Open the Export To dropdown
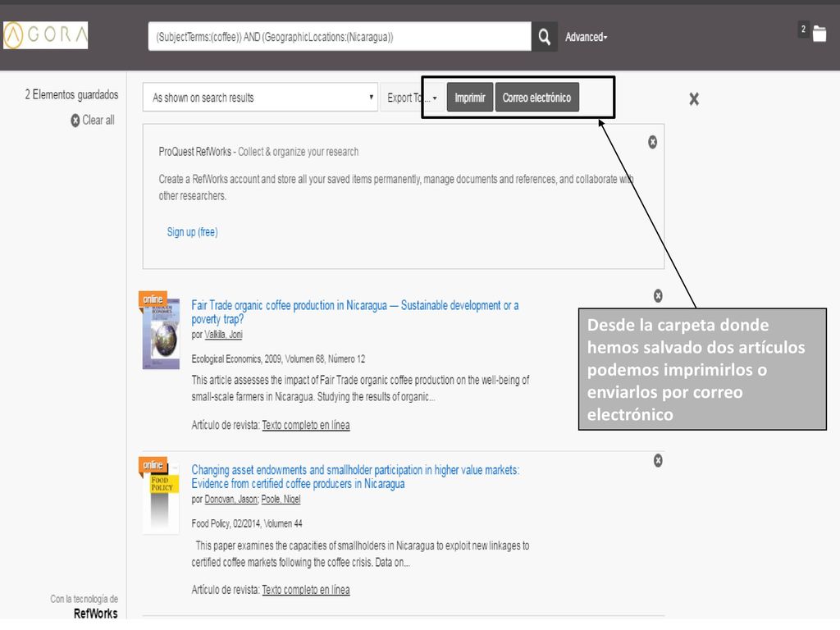The height and width of the screenshot is (630, 840). pos(412,98)
